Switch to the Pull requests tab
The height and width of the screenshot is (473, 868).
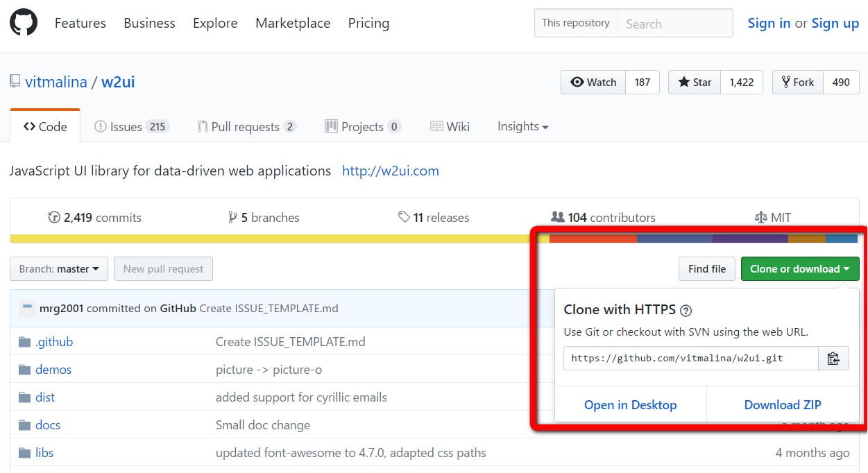(x=246, y=126)
